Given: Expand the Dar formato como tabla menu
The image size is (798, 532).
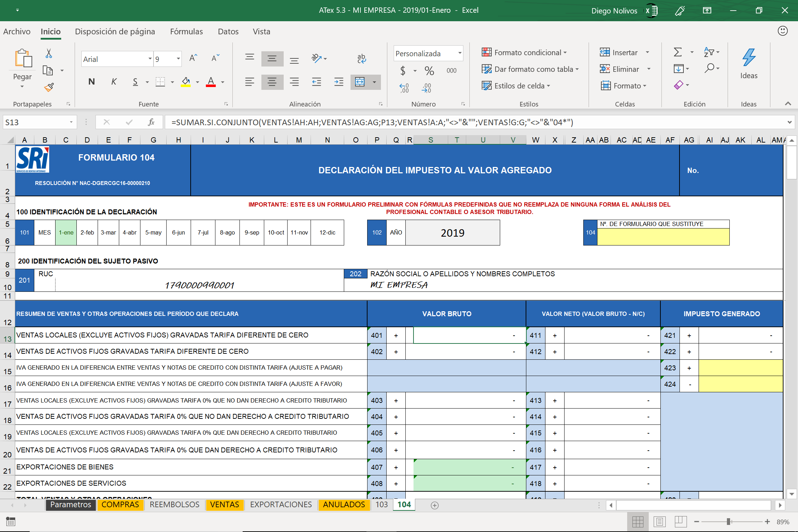Looking at the screenshot, I should pyautogui.click(x=530, y=69).
